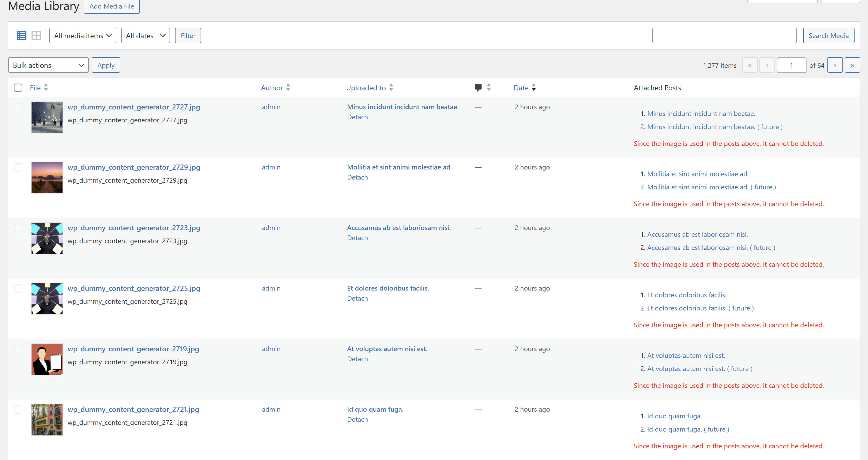Check the select-all files checkbox

18,88
